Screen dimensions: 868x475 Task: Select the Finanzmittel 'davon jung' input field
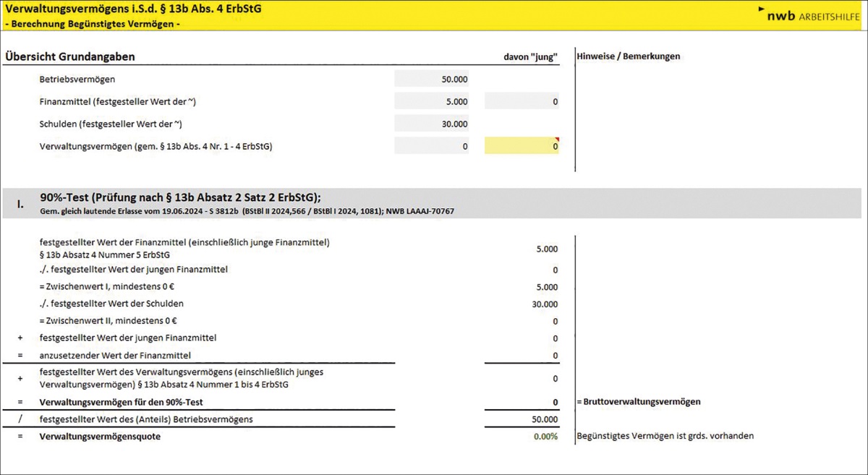522,102
